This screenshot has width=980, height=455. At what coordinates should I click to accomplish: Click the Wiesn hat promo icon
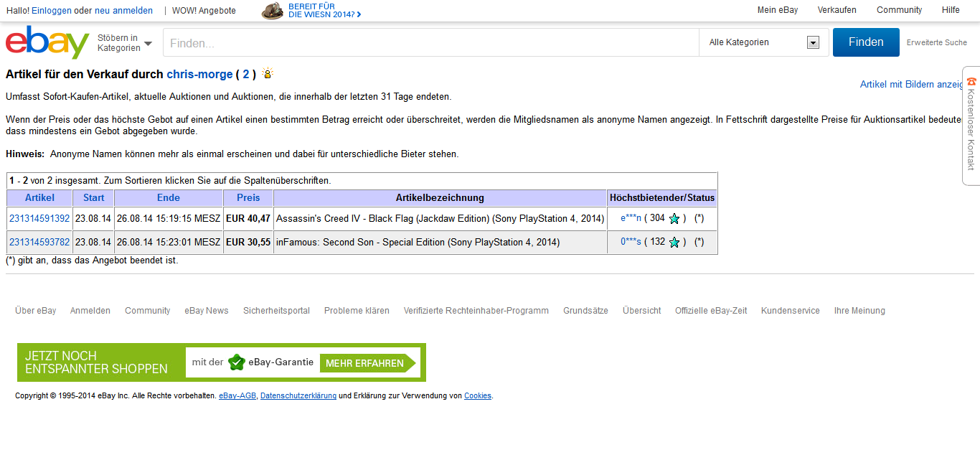pyautogui.click(x=272, y=11)
